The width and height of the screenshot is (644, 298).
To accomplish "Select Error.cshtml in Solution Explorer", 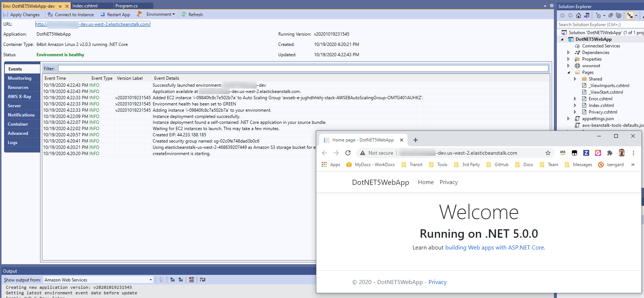I will 600,99.
